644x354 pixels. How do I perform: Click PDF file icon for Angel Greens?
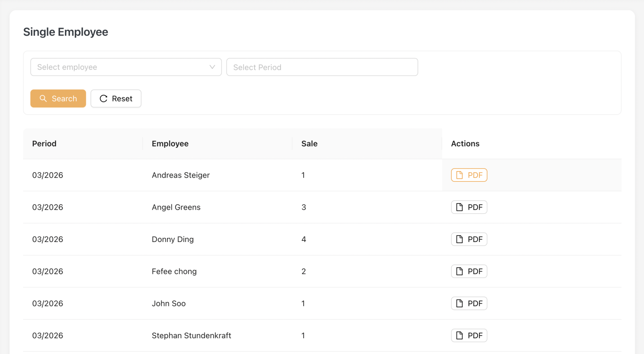click(x=459, y=207)
